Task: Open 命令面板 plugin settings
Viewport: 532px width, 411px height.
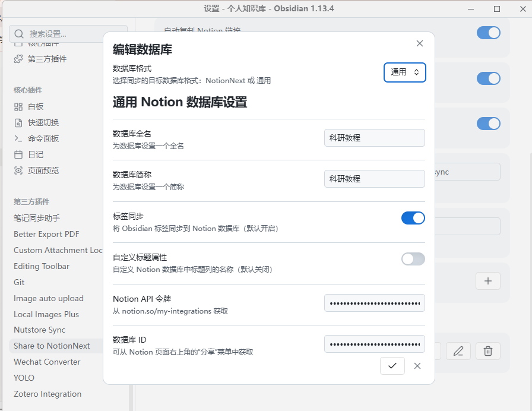Action: point(43,138)
